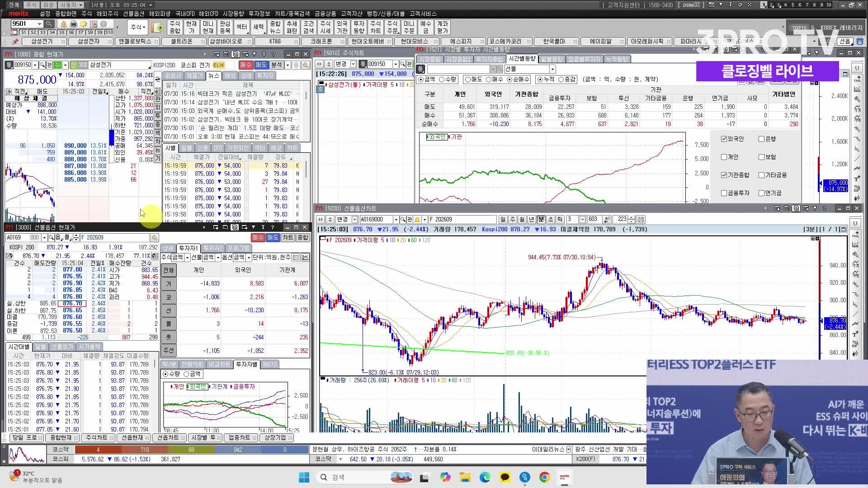Open the 선물옵션 menu in the menu bar
The height and width of the screenshot is (488, 868).
tap(133, 14)
